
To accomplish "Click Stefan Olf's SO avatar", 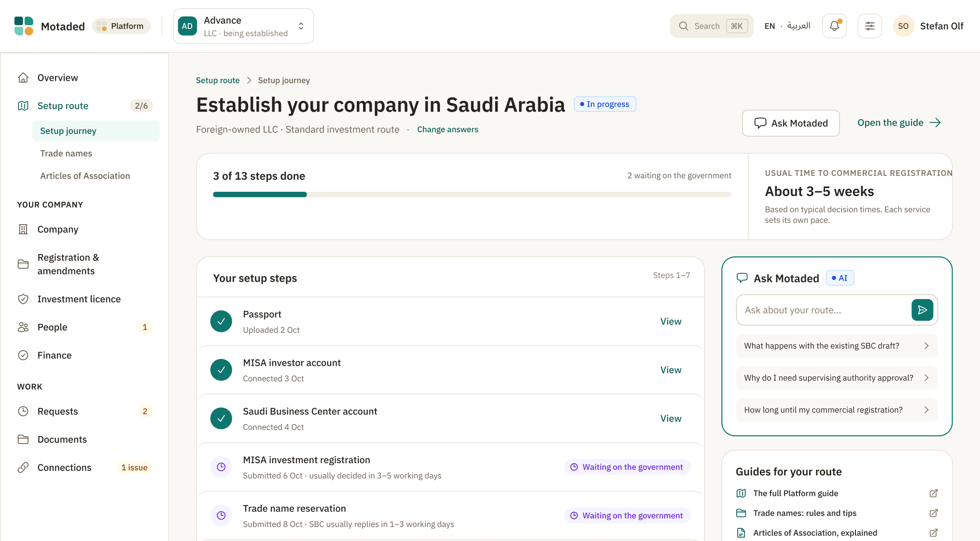I will tap(903, 26).
